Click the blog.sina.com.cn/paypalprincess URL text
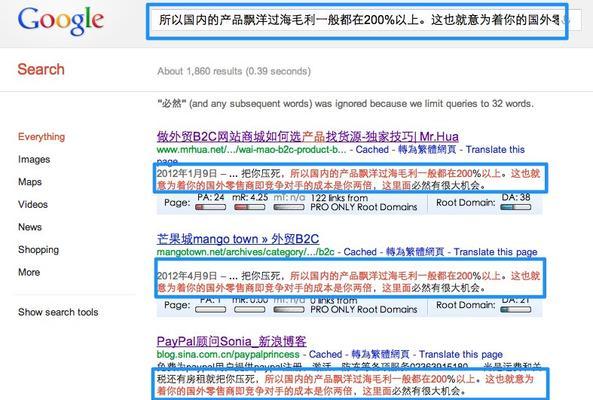 (x=228, y=354)
